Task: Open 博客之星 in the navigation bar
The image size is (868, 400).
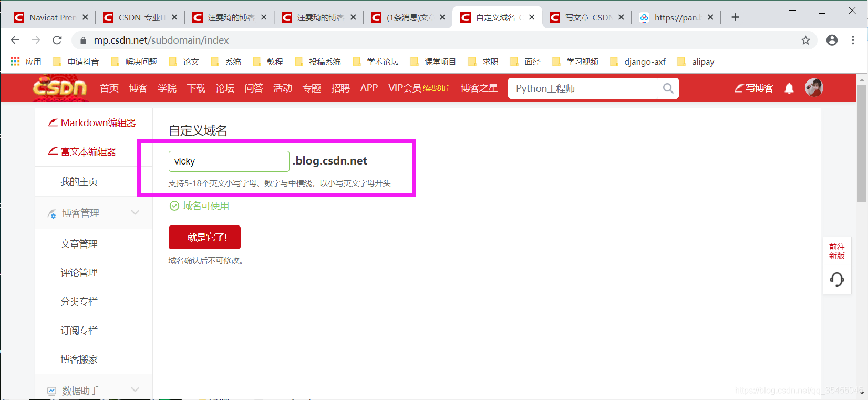Action: coord(479,88)
